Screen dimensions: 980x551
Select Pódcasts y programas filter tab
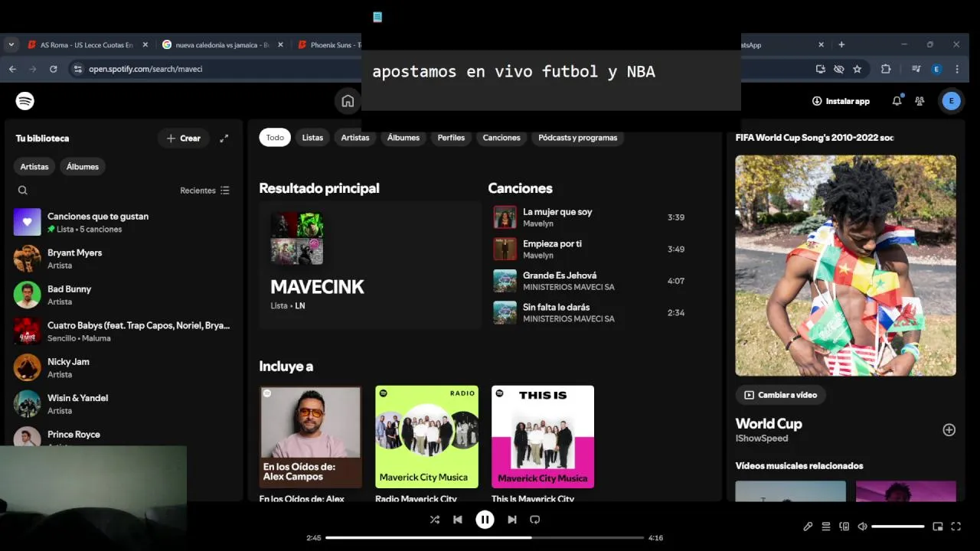point(577,138)
